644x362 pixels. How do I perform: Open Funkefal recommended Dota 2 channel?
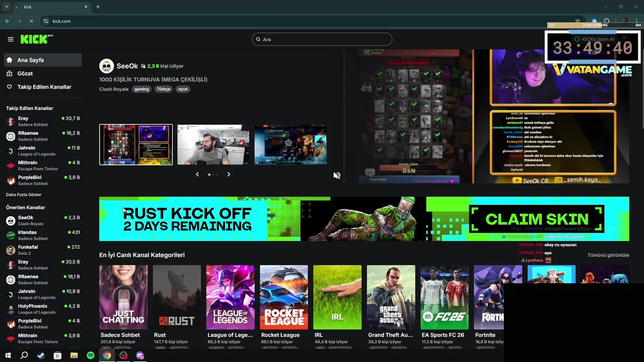(43, 250)
